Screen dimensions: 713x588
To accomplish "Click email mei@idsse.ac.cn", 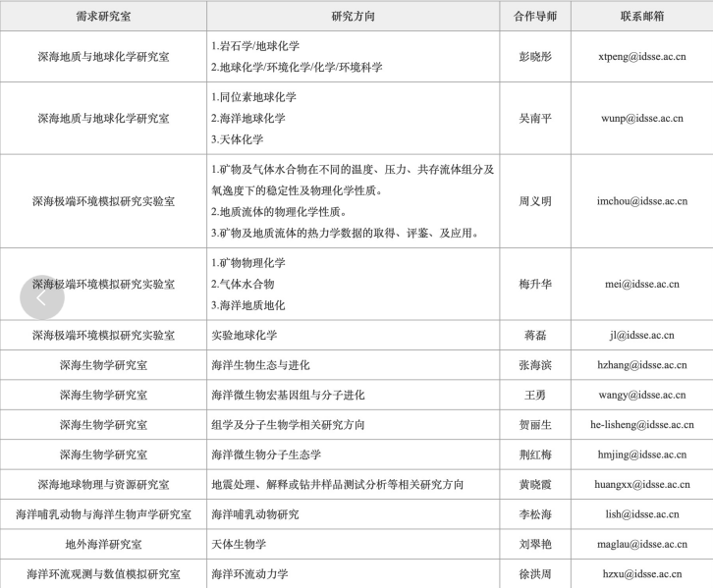I will click(x=642, y=284).
